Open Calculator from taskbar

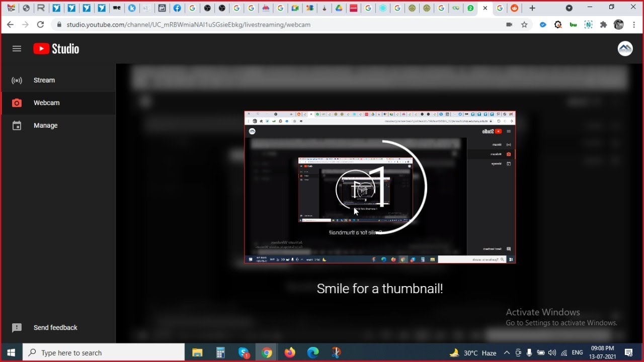click(220, 352)
